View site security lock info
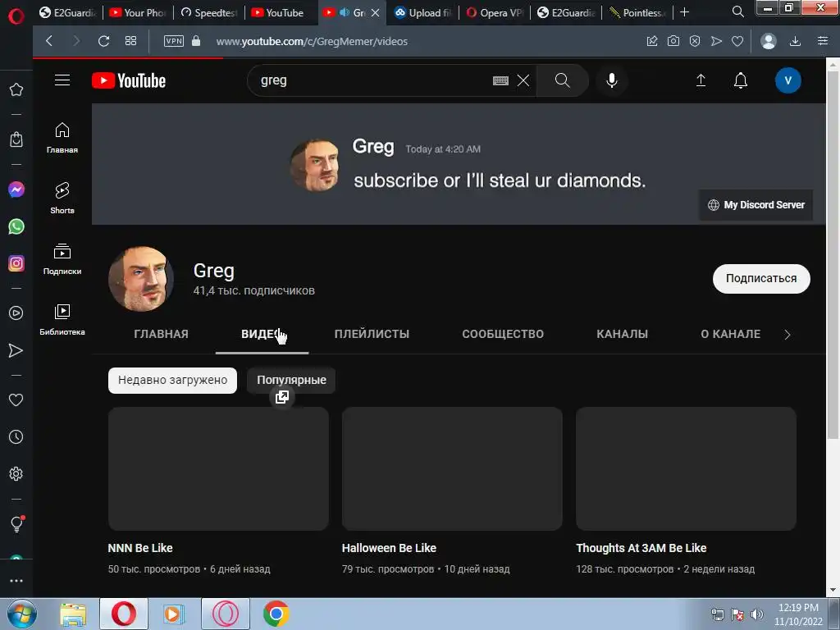Image resolution: width=840 pixels, height=630 pixels. (196, 41)
